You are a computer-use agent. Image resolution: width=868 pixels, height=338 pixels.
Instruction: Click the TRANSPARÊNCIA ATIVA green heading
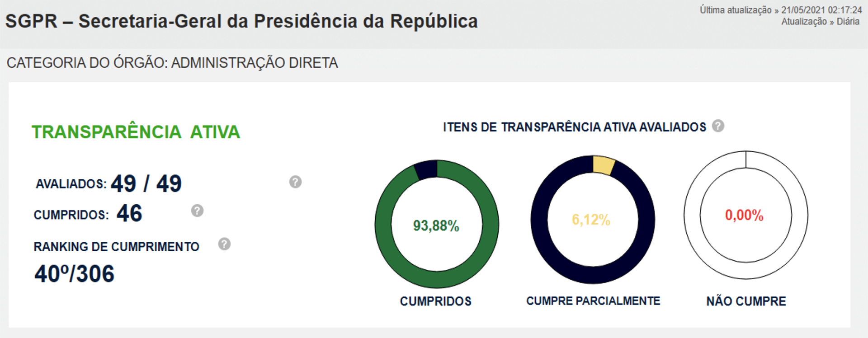click(x=136, y=132)
